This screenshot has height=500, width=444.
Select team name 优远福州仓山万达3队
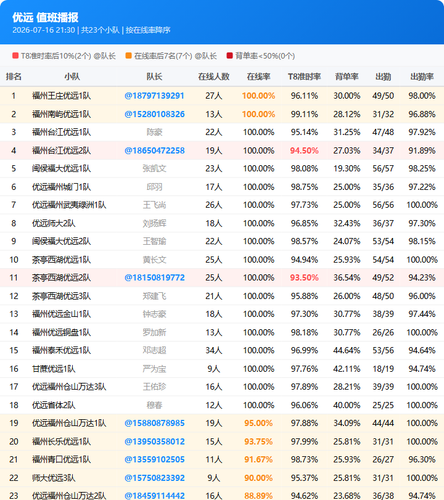tap(69, 387)
